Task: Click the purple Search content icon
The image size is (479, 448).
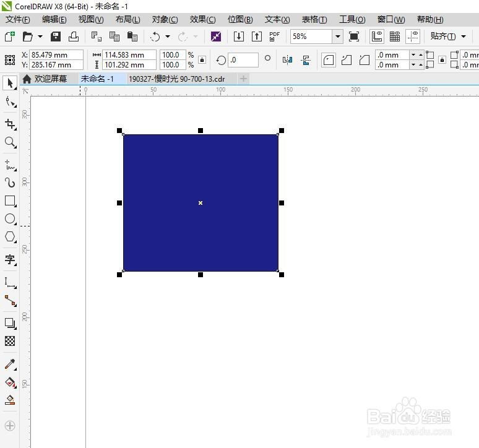Action: (216, 37)
